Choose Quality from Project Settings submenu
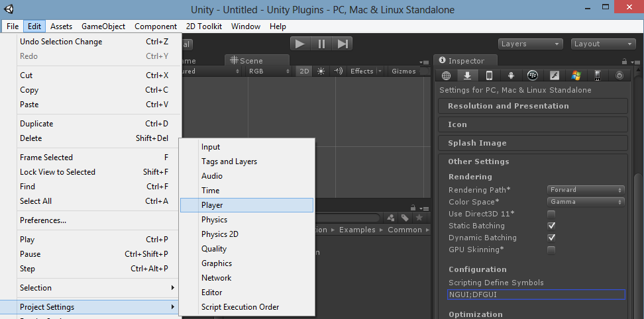644x319 pixels. [x=214, y=249]
